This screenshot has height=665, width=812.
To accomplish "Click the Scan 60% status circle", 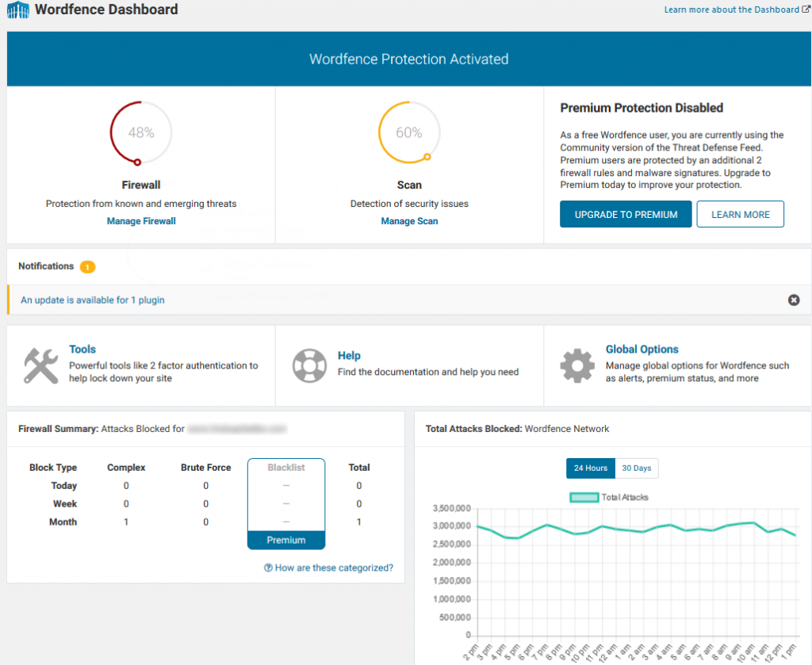I will click(409, 133).
